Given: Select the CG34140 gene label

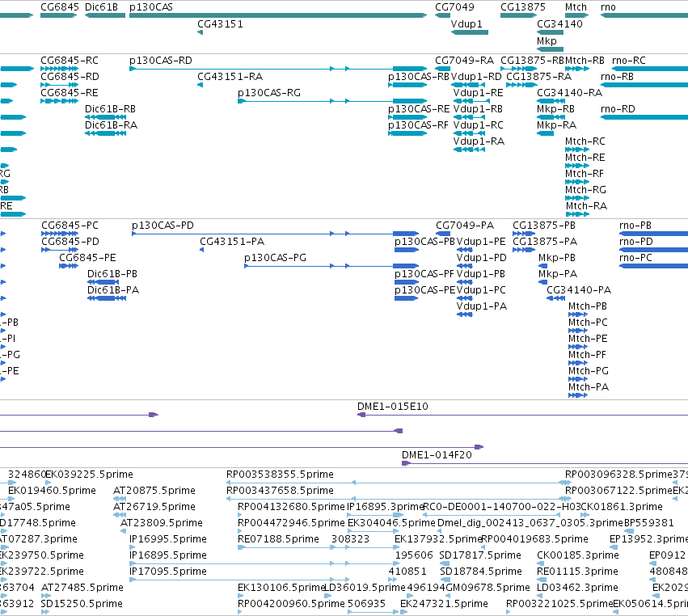Looking at the screenshot, I should point(560,23).
